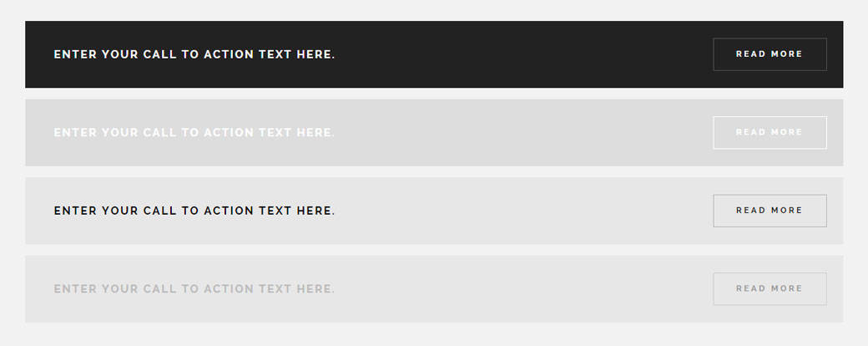Click the faded gray Read More button
Screen dimensions: 868x346
[x=770, y=288]
